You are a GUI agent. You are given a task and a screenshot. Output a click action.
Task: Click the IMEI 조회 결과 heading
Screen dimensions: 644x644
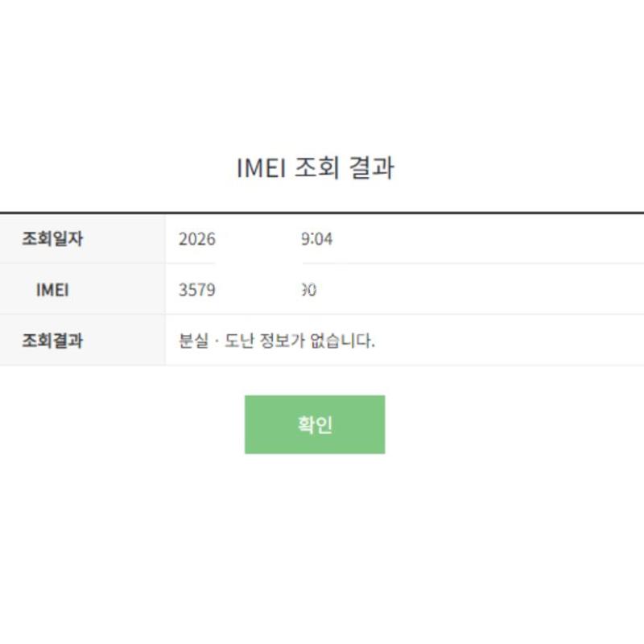pyautogui.click(x=315, y=168)
